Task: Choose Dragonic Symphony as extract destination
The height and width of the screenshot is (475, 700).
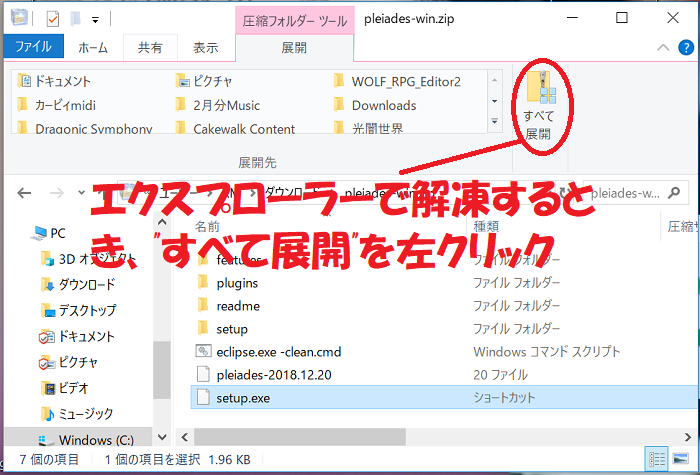Action: pyautogui.click(x=85, y=128)
